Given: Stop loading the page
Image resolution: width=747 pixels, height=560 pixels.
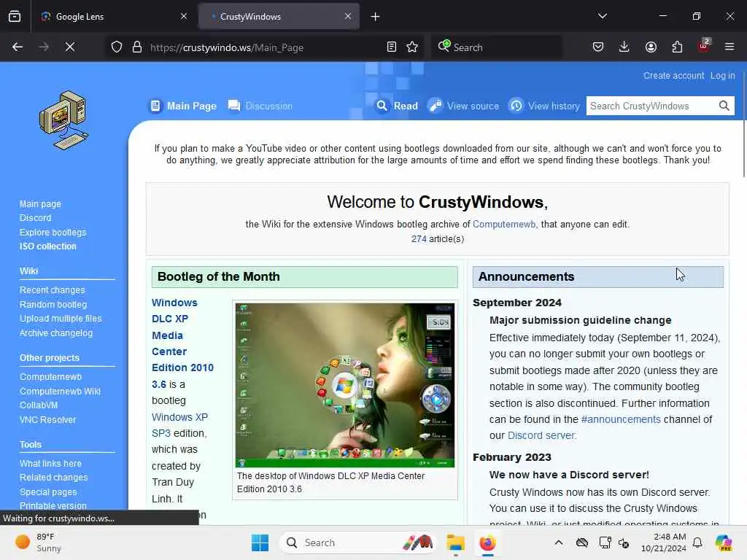Looking at the screenshot, I should click(x=70, y=47).
